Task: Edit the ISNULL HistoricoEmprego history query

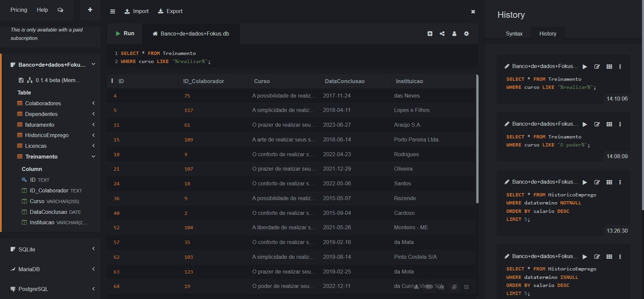Action: tap(597, 257)
